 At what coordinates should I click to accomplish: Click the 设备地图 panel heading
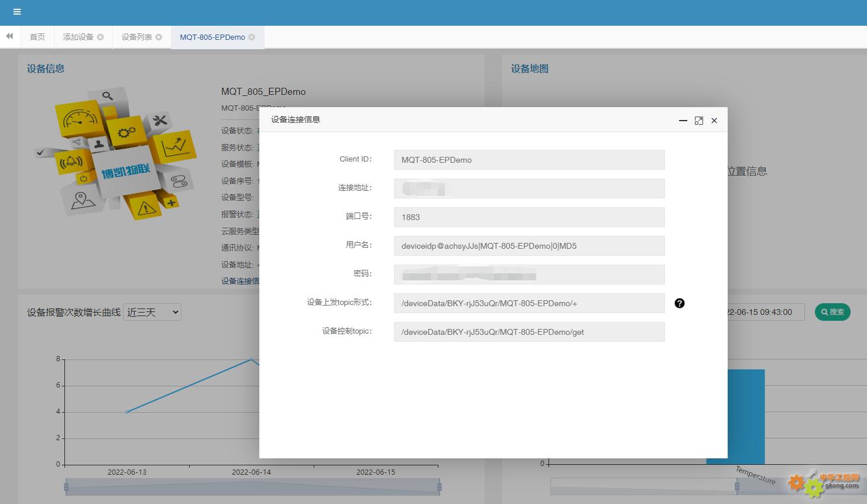click(x=530, y=68)
